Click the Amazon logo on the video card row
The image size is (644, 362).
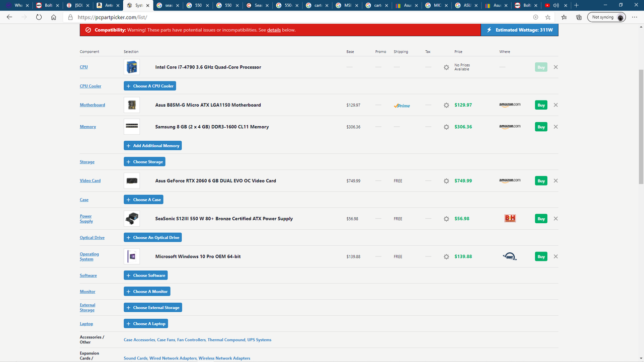510,180
